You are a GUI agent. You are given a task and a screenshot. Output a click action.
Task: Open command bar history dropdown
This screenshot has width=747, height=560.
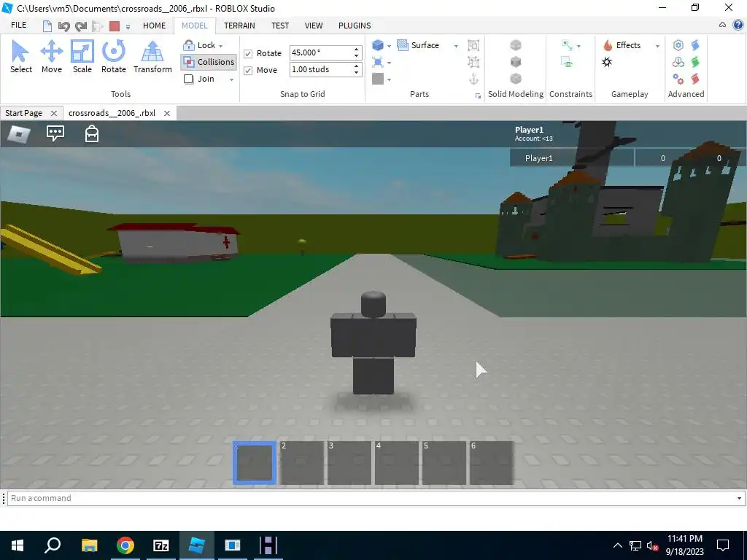(x=739, y=498)
